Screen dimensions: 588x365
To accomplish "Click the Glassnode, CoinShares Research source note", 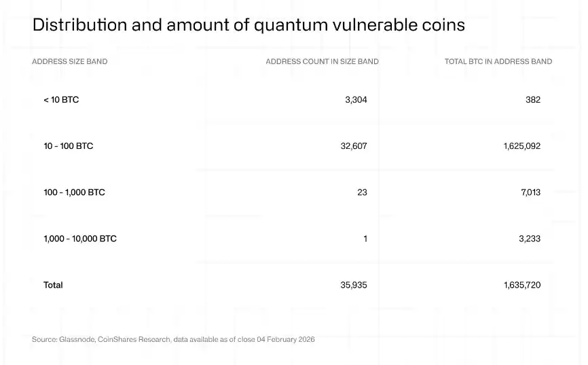I will 173,339.
